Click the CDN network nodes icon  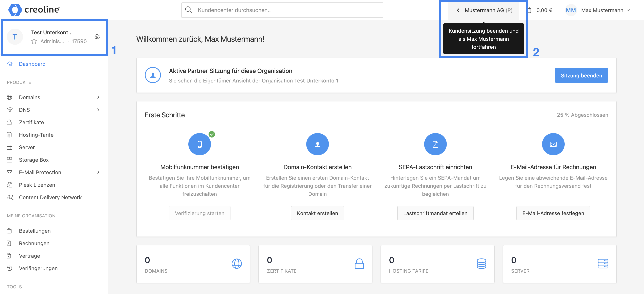click(x=10, y=197)
